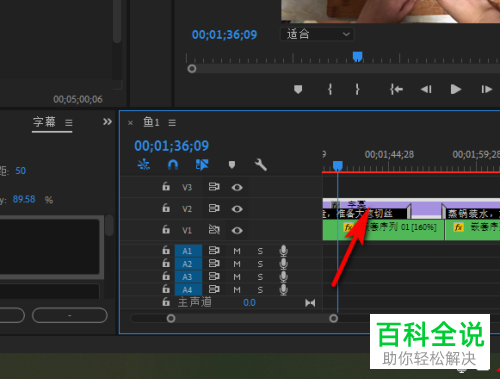The image size is (500, 379).
Task: Mute audio track A2
Action: click(237, 264)
